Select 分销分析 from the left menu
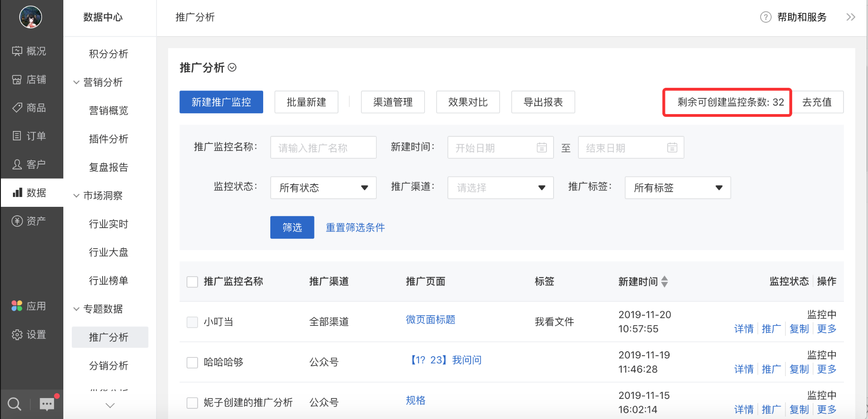 click(108, 366)
